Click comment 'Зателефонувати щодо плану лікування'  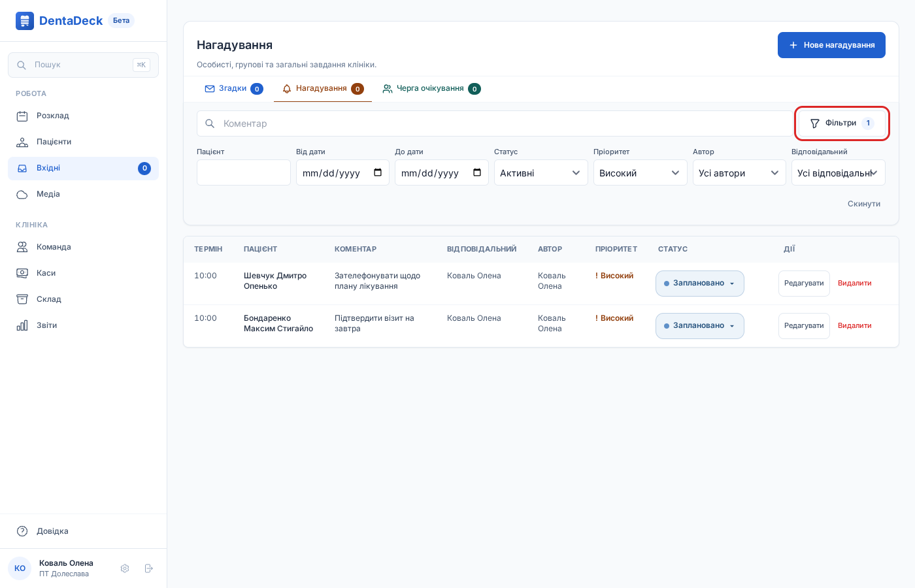(377, 281)
